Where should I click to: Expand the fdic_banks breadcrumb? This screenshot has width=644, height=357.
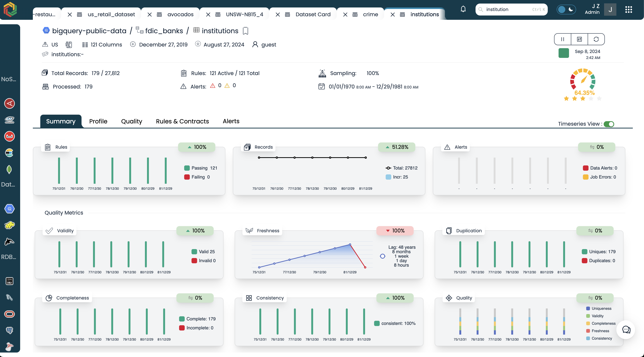tap(164, 31)
